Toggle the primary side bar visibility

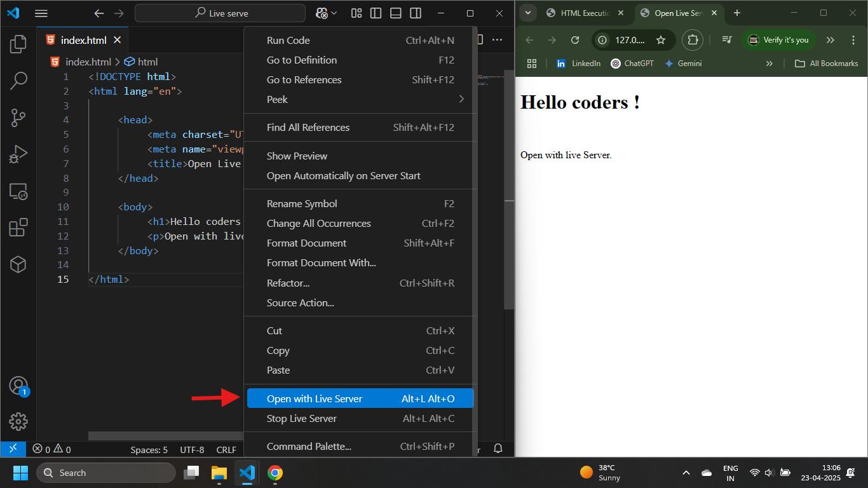click(376, 13)
